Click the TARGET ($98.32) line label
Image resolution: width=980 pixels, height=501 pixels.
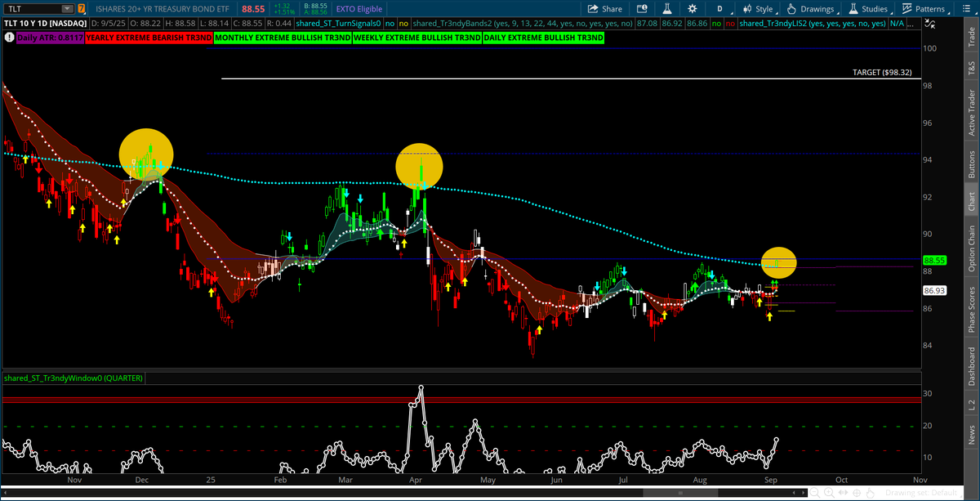(x=880, y=72)
